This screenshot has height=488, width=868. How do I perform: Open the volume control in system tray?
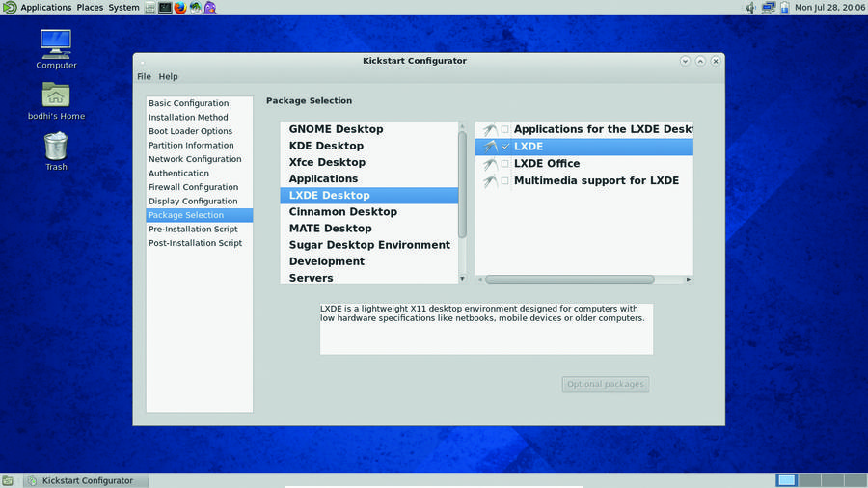click(x=750, y=8)
